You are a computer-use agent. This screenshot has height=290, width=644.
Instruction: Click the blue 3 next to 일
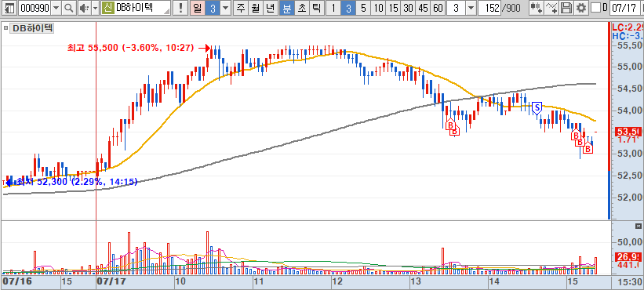213,8
